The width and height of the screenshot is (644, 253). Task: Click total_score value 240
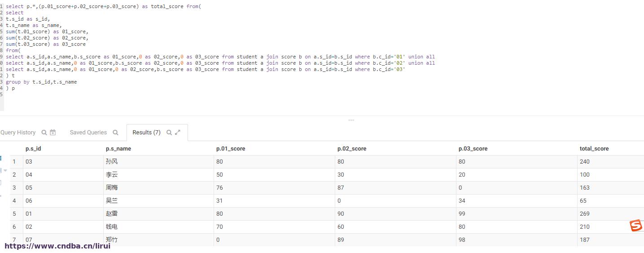pyautogui.click(x=585, y=162)
